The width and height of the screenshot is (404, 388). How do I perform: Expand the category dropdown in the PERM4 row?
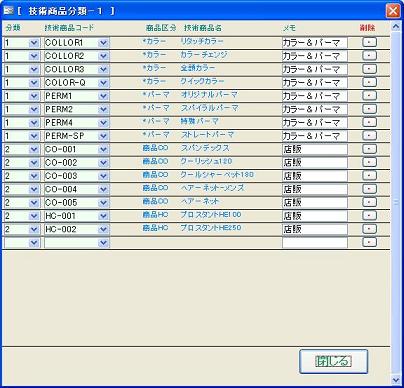coord(34,123)
